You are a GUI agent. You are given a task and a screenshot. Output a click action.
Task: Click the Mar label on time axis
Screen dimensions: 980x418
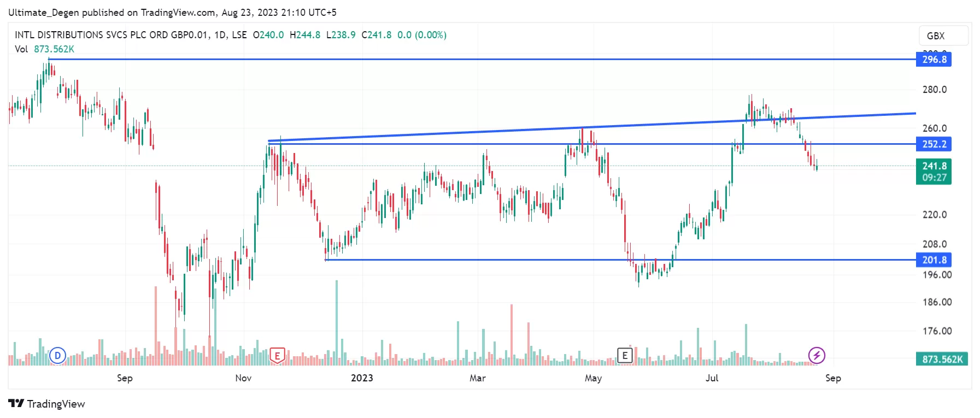(478, 378)
